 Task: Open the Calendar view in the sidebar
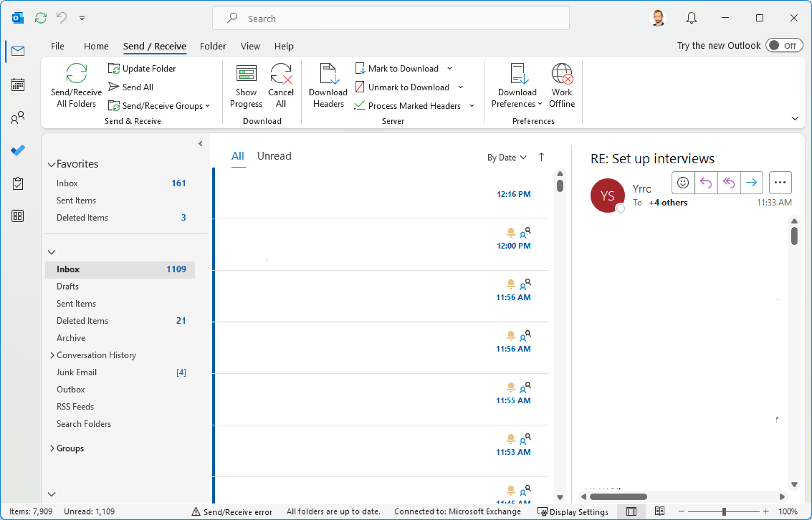coord(18,84)
